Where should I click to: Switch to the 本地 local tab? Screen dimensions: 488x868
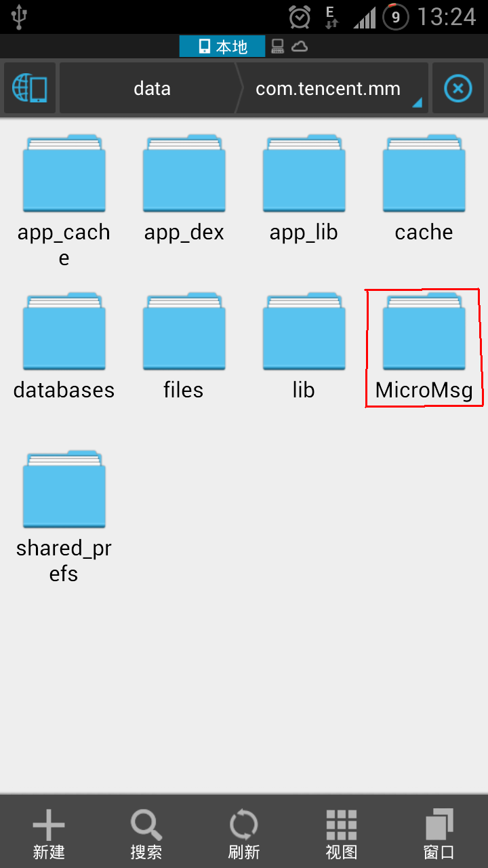tap(223, 46)
